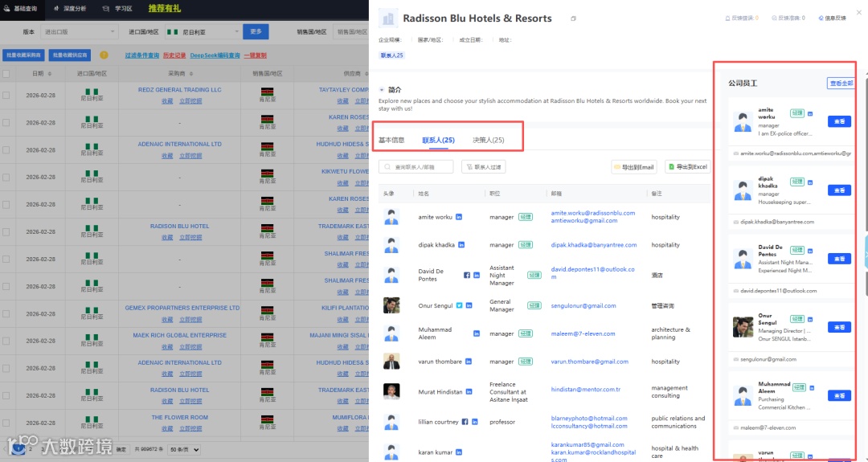Click varun thombare's avatar photo in table
Viewport: 868px width, 462px height.
[391, 362]
